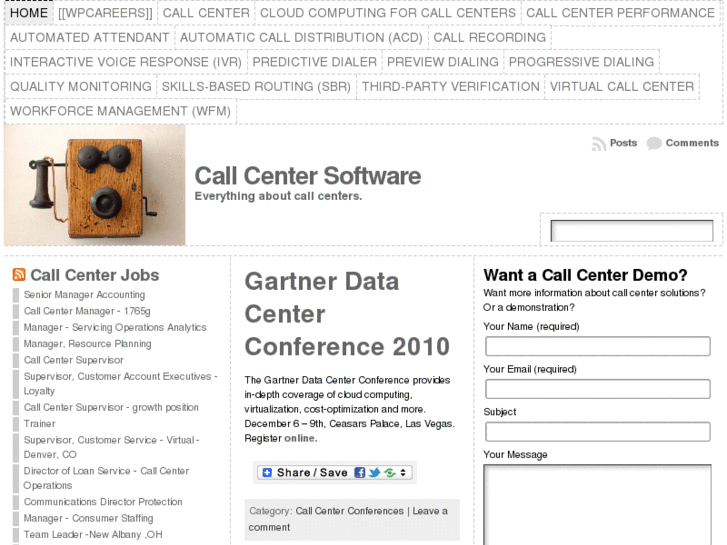Select CALL RECORDING menu item
Screen dimensions: 727x545
point(490,38)
